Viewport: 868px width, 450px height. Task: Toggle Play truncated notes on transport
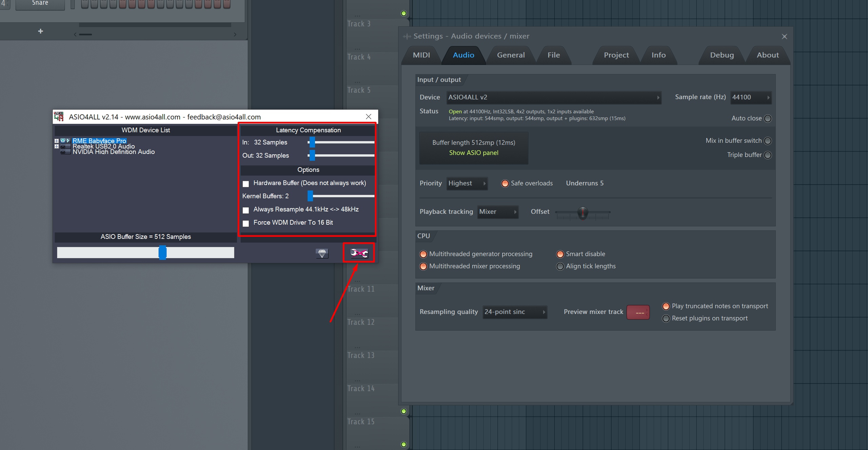coord(666,306)
